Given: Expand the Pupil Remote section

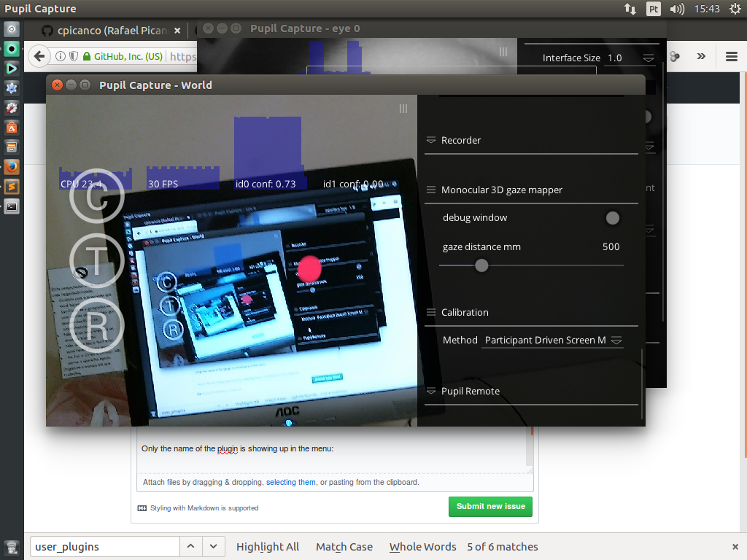Looking at the screenshot, I should point(430,391).
